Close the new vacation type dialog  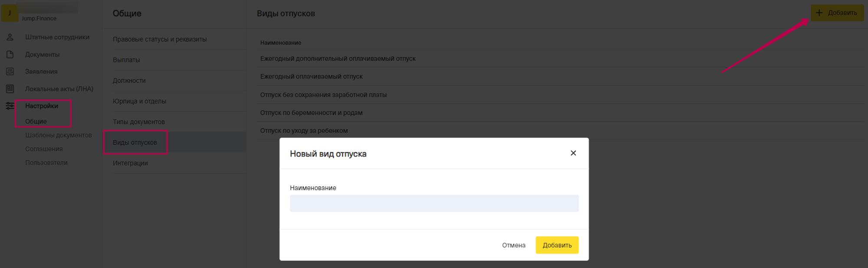573,153
